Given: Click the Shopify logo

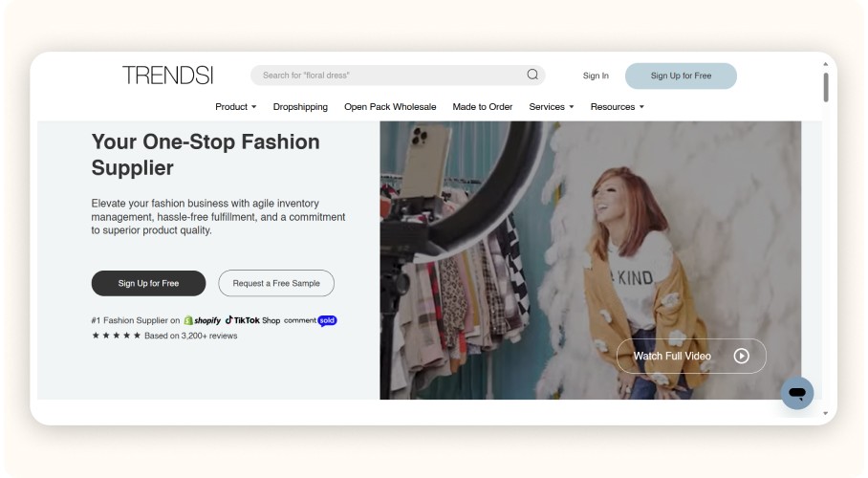Looking at the screenshot, I should pyautogui.click(x=202, y=320).
